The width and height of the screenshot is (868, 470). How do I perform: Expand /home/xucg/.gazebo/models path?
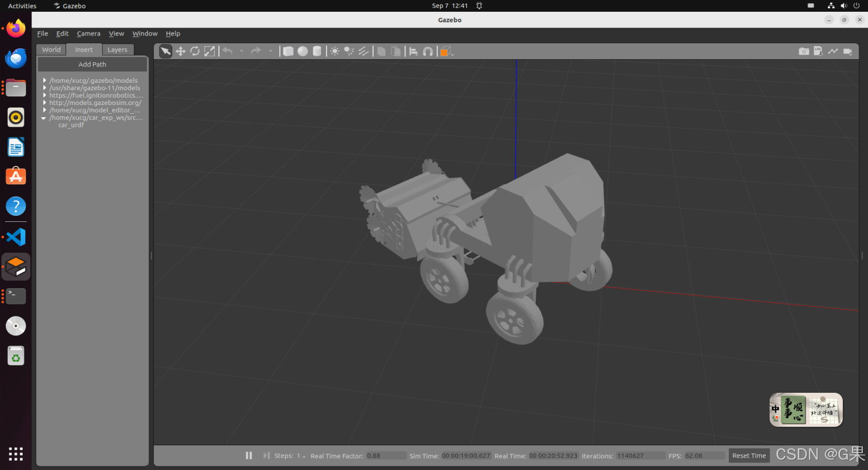coord(45,80)
